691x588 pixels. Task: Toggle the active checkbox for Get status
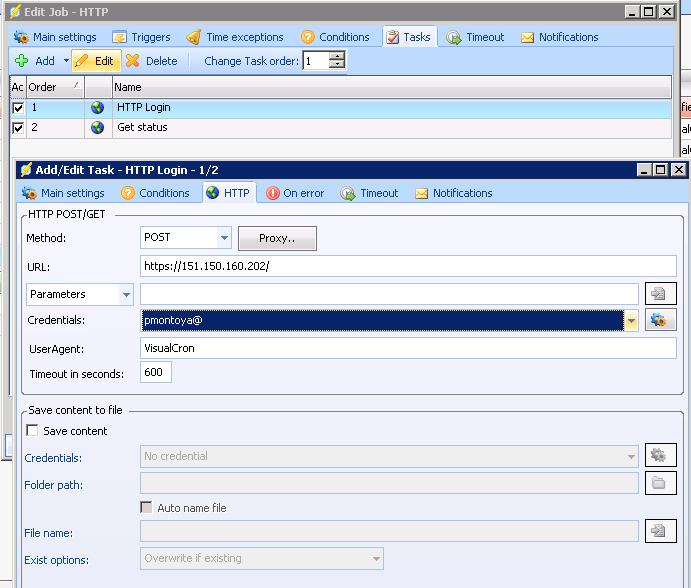point(18,128)
